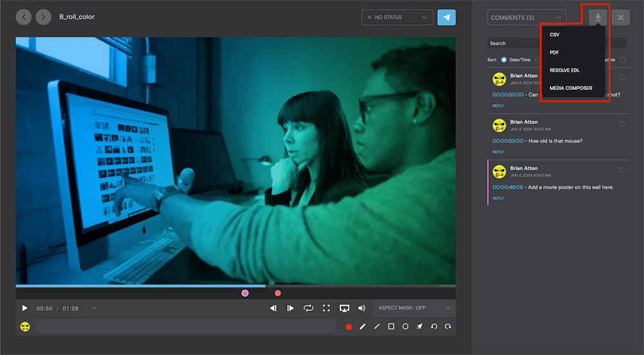The width and height of the screenshot is (644, 355).
Task: Undo the last annotation
Action: tap(433, 327)
